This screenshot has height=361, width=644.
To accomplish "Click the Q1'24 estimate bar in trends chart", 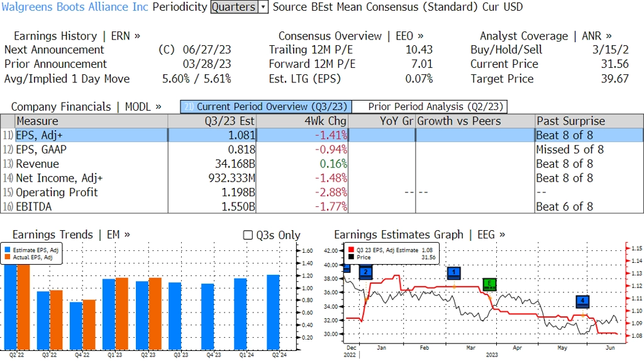I will pyautogui.click(x=241, y=314).
